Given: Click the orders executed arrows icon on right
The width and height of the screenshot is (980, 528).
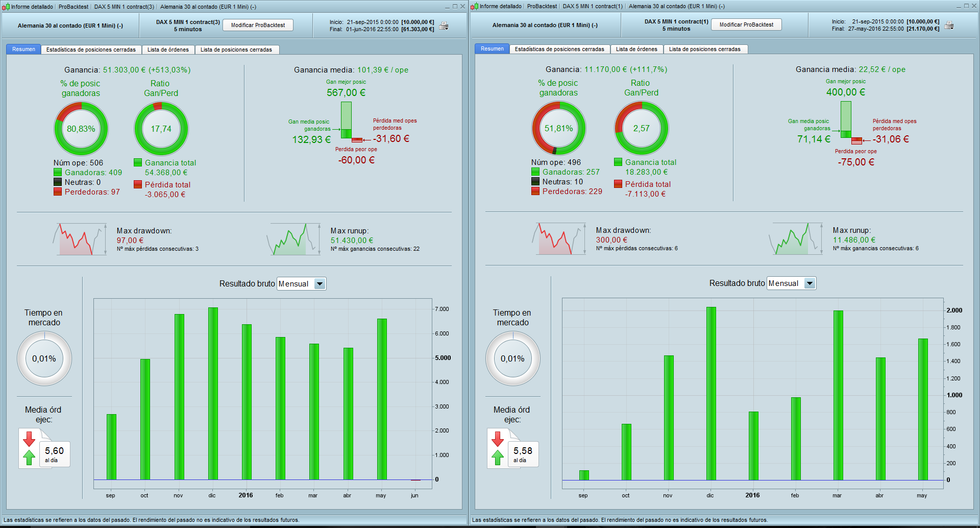Looking at the screenshot, I should coord(498,448).
